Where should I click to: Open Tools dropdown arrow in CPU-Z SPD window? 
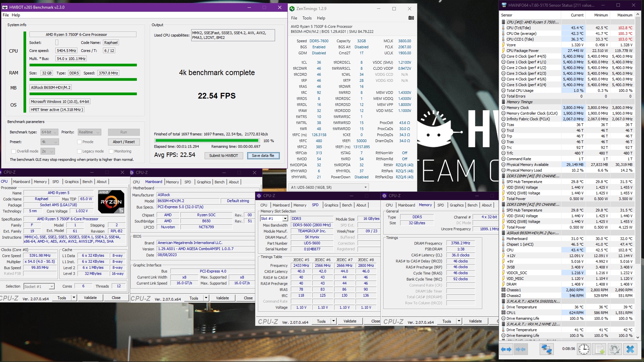pos(333,321)
